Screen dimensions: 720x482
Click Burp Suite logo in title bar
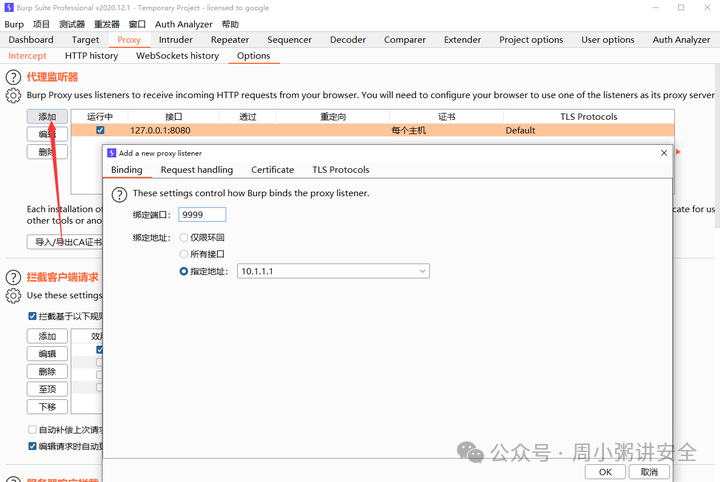pos(9,7)
